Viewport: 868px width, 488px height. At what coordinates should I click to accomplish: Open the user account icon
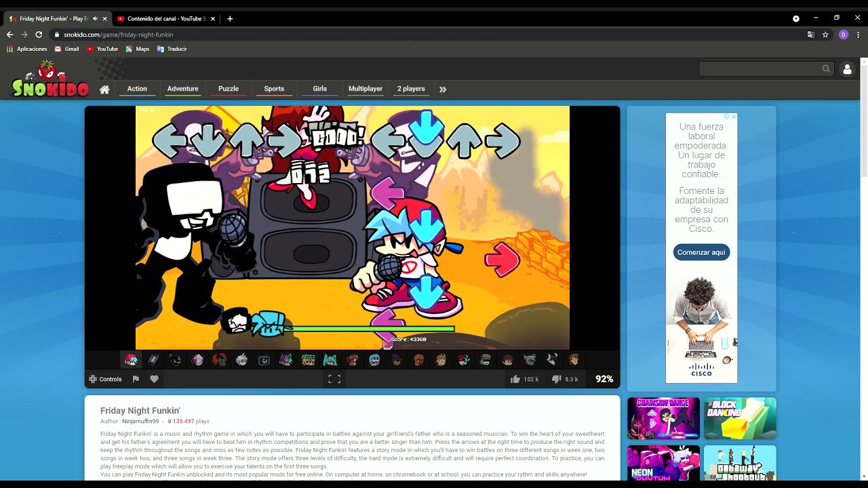pos(847,69)
